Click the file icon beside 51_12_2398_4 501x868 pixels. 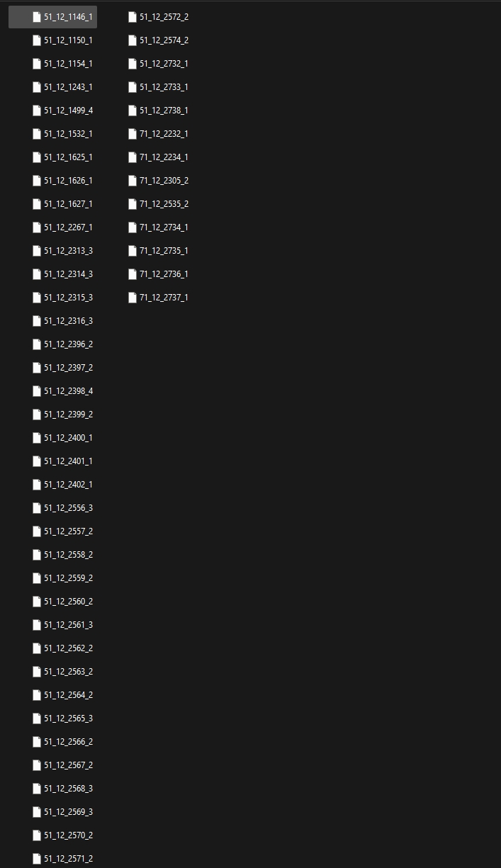(36, 390)
